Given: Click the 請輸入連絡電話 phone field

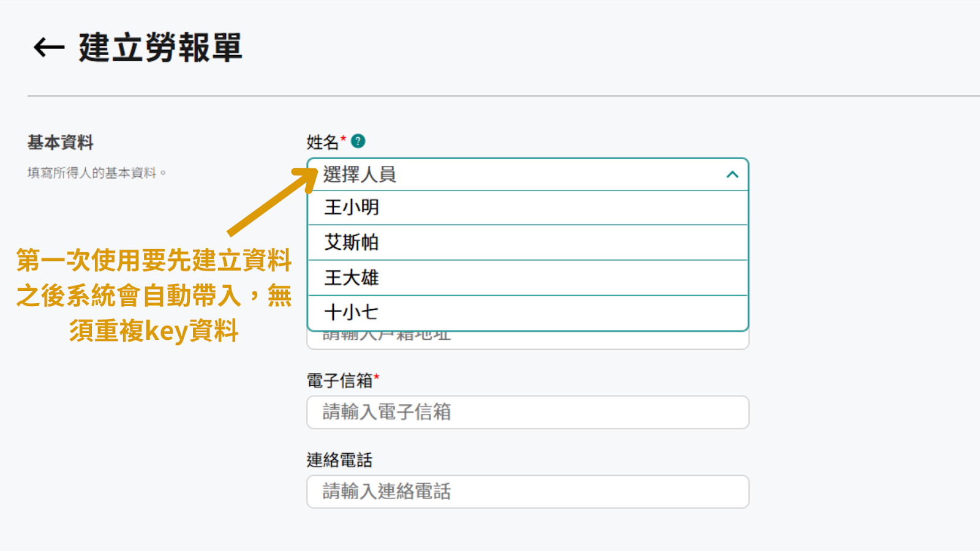Looking at the screenshot, I should pos(527,492).
